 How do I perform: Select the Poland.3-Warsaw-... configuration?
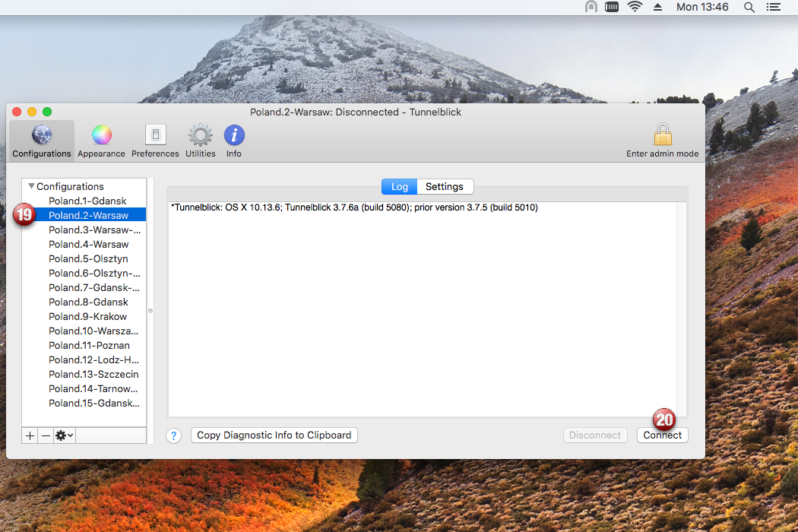pyautogui.click(x=84, y=230)
